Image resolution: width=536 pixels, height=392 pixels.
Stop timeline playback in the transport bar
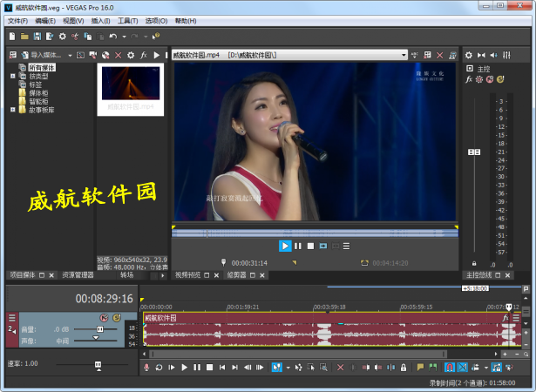click(209, 368)
